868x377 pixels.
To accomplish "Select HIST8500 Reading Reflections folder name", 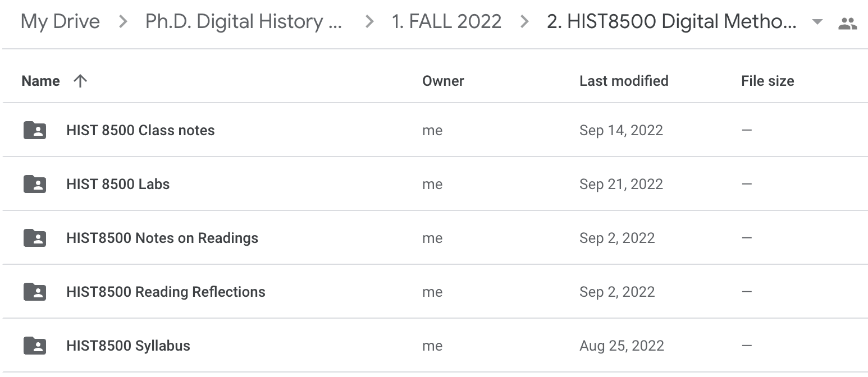I will (166, 292).
